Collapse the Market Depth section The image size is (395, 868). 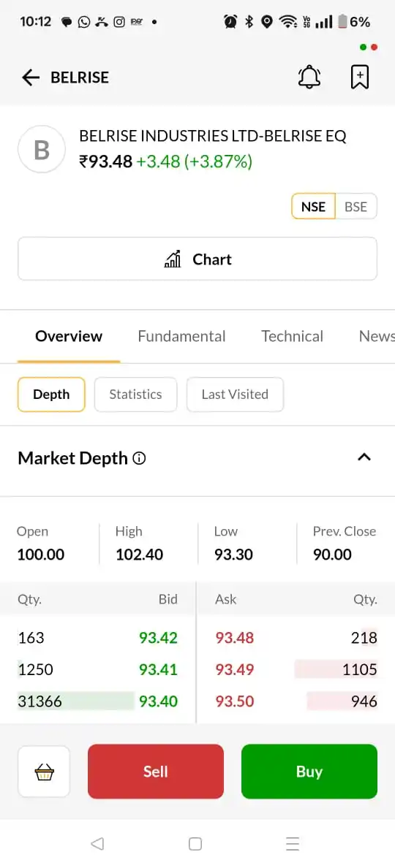(x=364, y=457)
